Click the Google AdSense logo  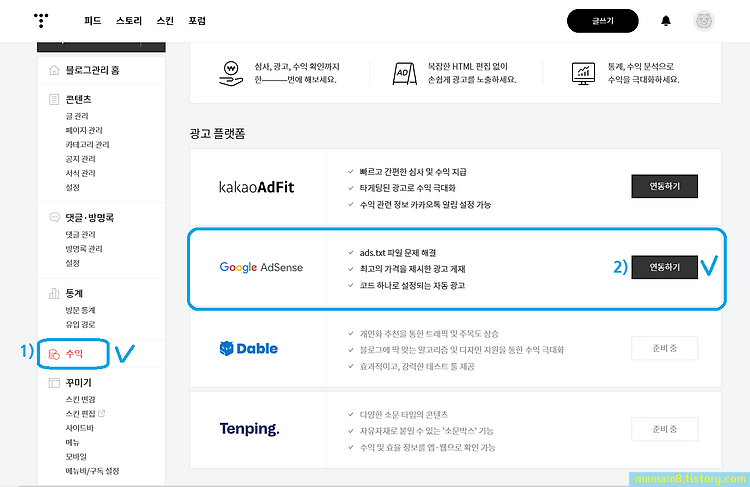pyautogui.click(x=261, y=267)
